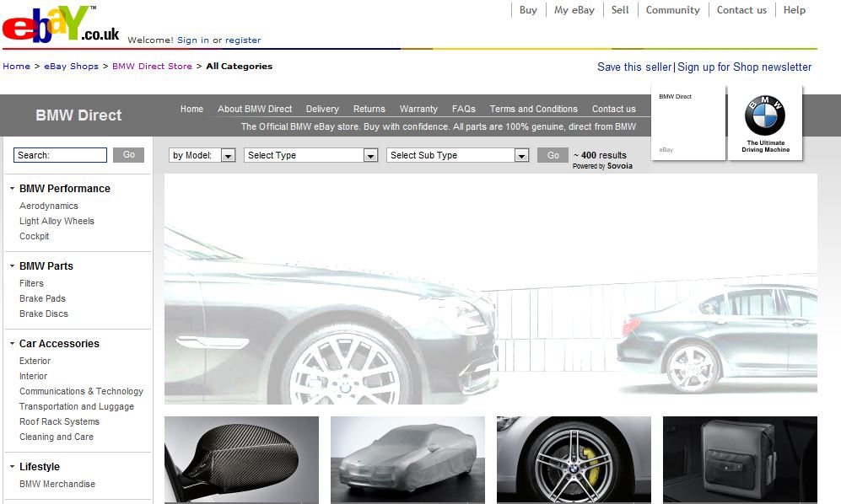
Task: Click the register link
Action: (x=242, y=40)
